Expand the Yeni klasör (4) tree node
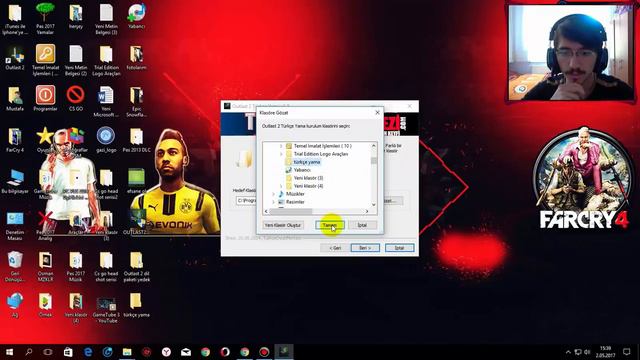Screen dimensions: 640x360 pyautogui.click(x=281, y=186)
